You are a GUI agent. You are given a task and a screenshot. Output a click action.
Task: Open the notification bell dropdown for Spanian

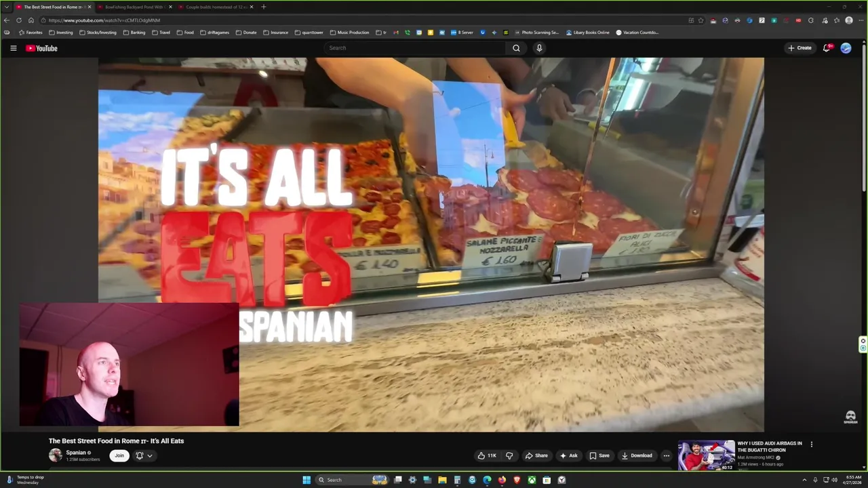[x=144, y=455]
